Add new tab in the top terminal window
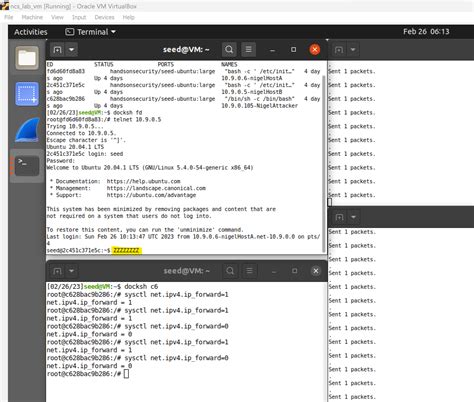The height and width of the screenshot is (402, 474). click(x=57, y=50)
